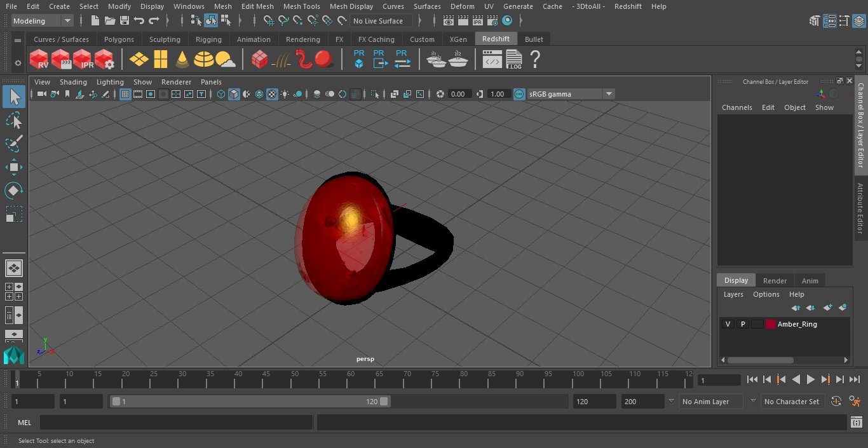Click Amber_Ring layer red color swatch
This screenshot has height=448, width=868.
pos(771,324)
